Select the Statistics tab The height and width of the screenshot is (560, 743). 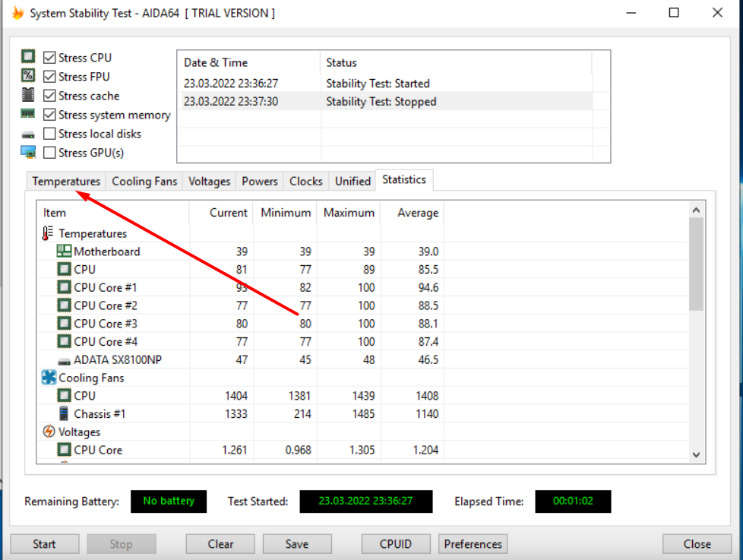pos(404,179)
